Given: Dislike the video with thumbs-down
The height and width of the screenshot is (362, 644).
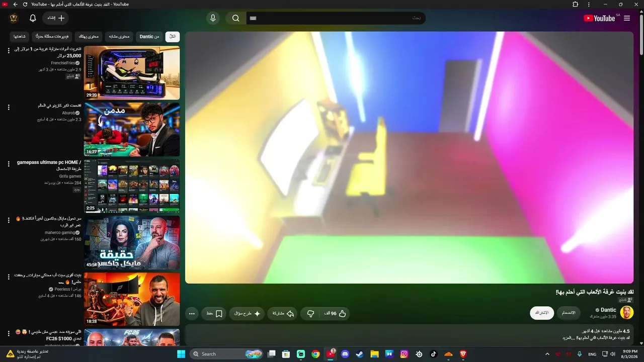Looking at the screenshot, I should click(x=310, y=314).
